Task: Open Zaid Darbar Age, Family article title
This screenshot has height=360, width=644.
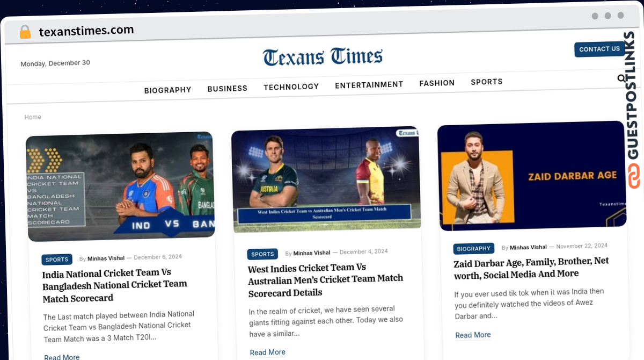Action: [531, 268]
